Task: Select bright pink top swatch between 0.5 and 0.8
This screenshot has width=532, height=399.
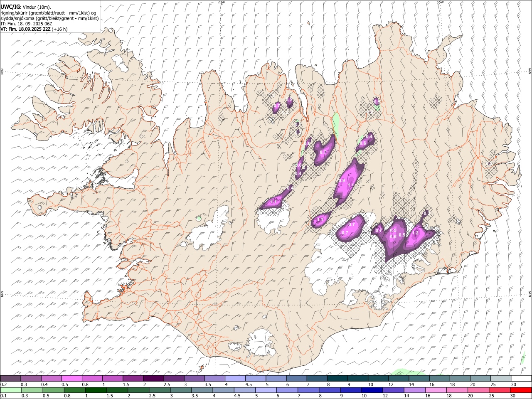Action: (71, 379)
